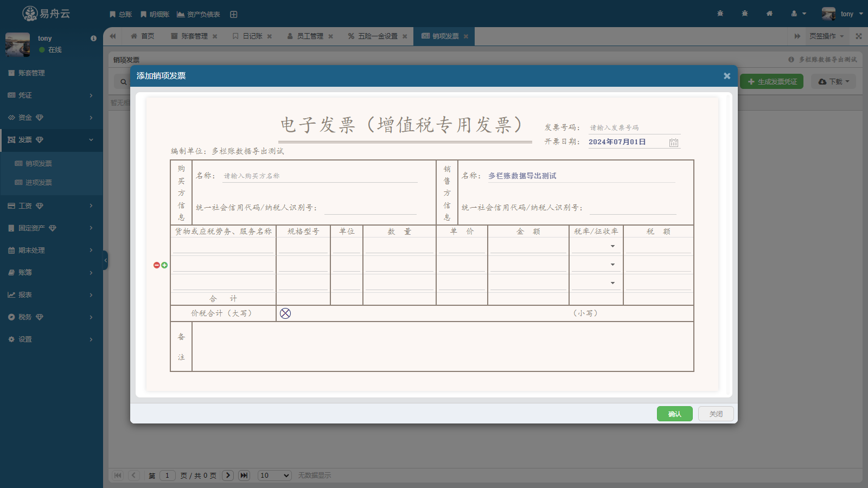Screen dimensions: 868x488
Task: Open second row 税率/征收率 dropdown
Action: tap(596, 265)
